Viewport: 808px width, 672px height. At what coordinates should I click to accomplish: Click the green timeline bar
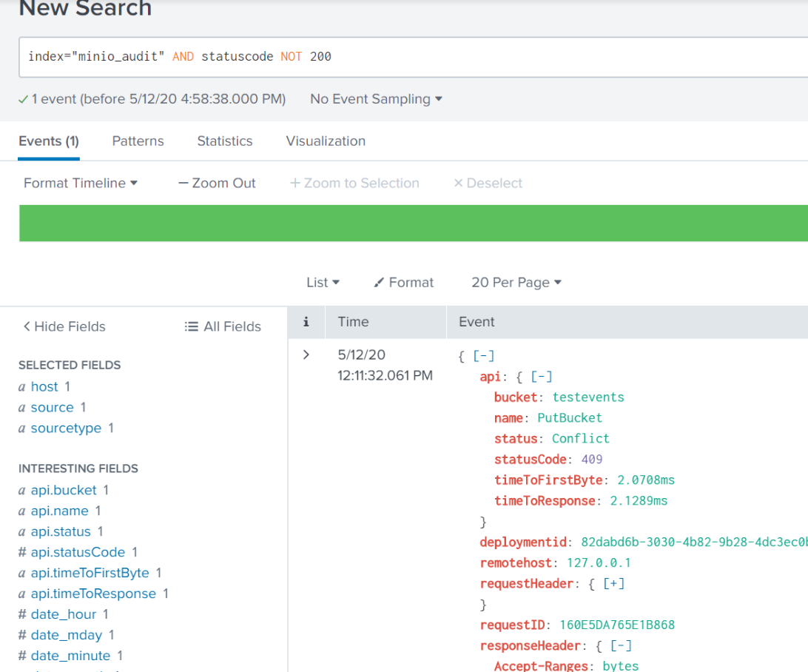pyautogui.click(x=413, y=224)
